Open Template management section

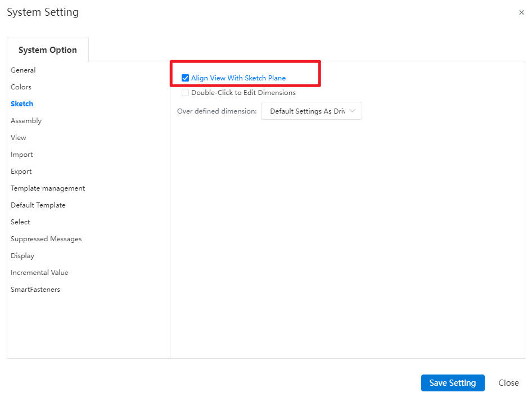48,188
